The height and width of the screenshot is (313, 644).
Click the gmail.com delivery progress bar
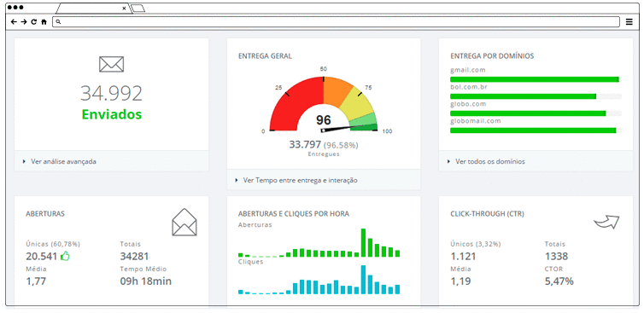coord(536,79)
